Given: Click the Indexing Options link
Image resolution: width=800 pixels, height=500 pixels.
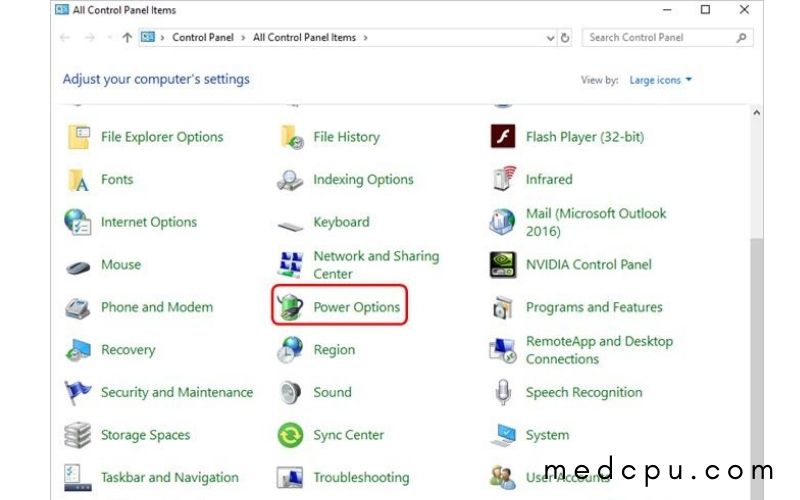Looking at the screenshot, I should coord(363,180).
